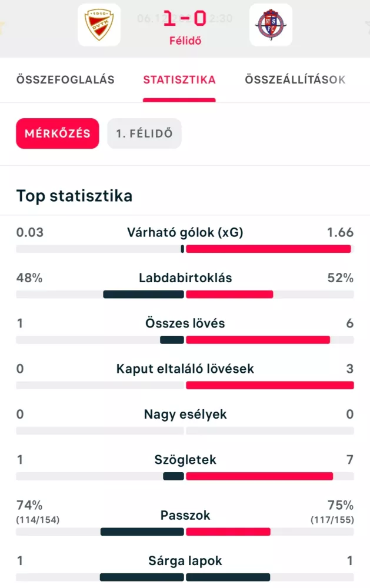Open the Összeállítások tab
The width and height of the screenshot is (370, 588).
tap(295, 80)
